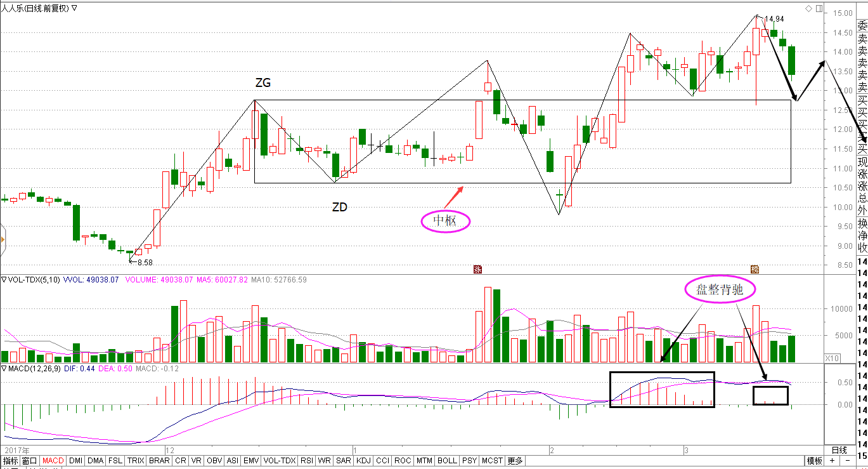Choose the OBV indicator tab
This screenshot has height=469, width=868.
(214, 461)
